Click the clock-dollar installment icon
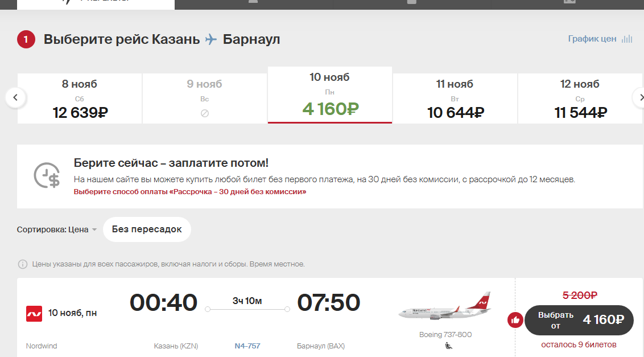 click(47, 175)
